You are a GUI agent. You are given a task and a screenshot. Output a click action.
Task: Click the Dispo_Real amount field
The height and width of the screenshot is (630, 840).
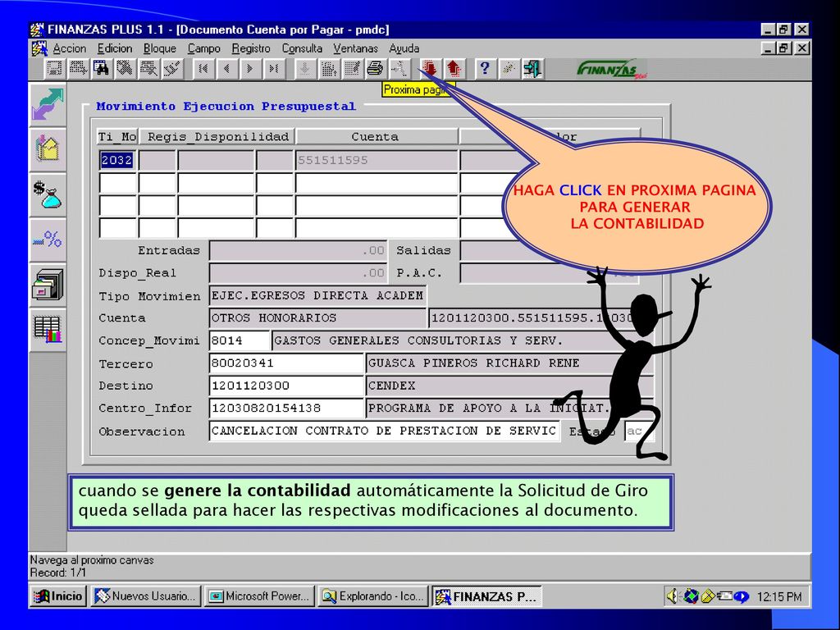299,272
